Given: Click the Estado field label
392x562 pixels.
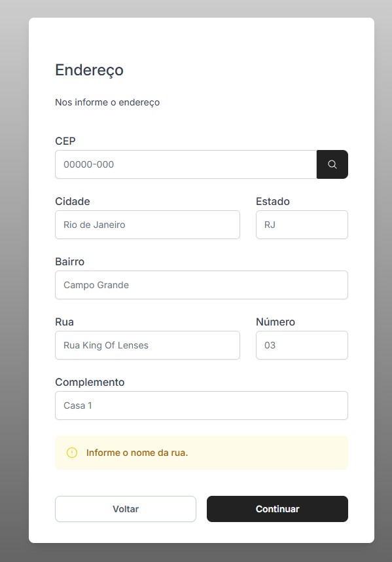Looking at the screenshot, I should tap(273, 202).
